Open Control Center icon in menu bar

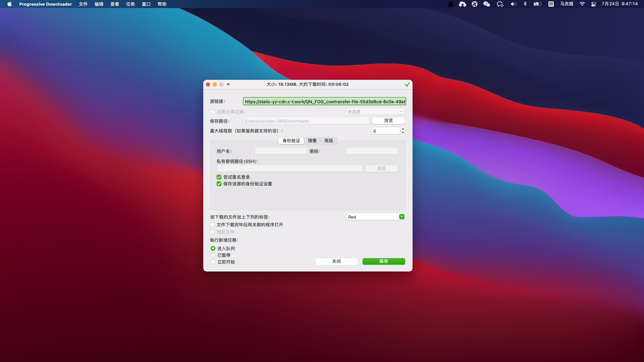(593, 4)
